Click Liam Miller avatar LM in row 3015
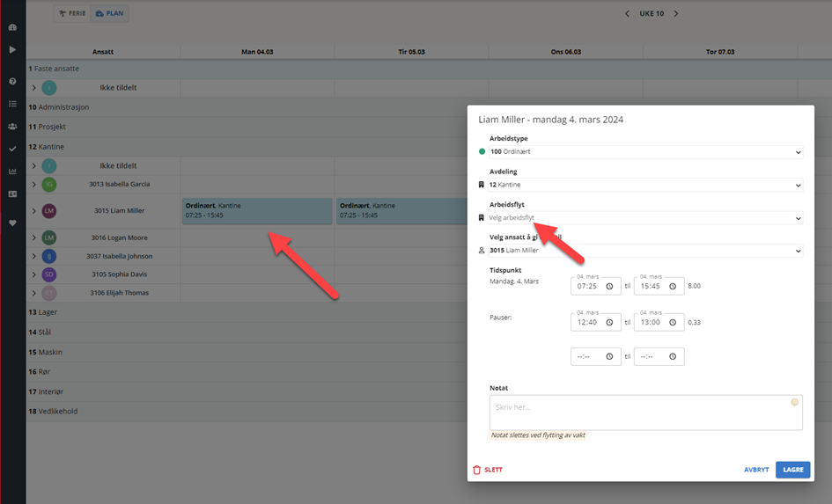Viewport: 832px width, 504px height. [49, 211]
